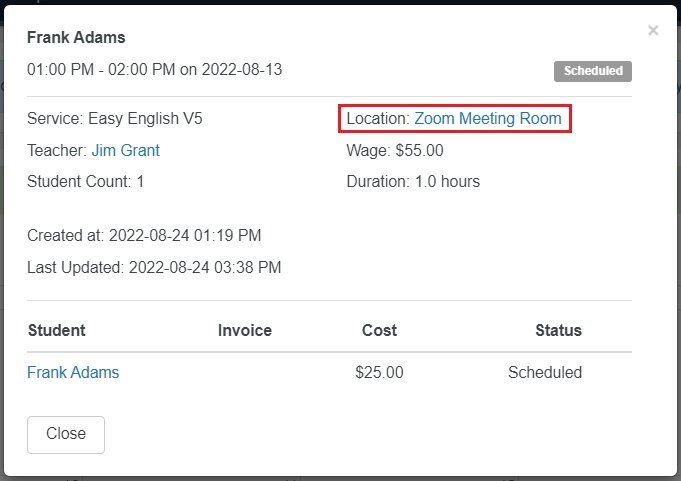Open the Frank Adams student link in table
681x481 pixels.
[x=73, y=372]
